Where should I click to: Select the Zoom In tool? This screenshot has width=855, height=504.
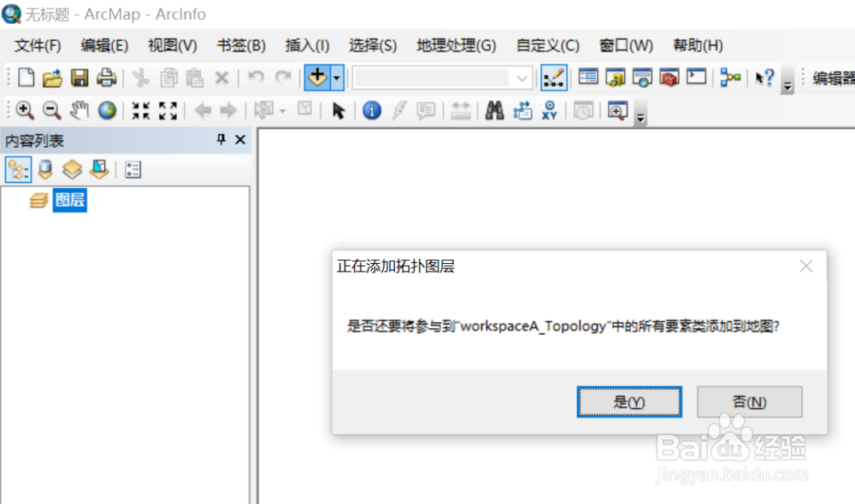tap(25, 110)
